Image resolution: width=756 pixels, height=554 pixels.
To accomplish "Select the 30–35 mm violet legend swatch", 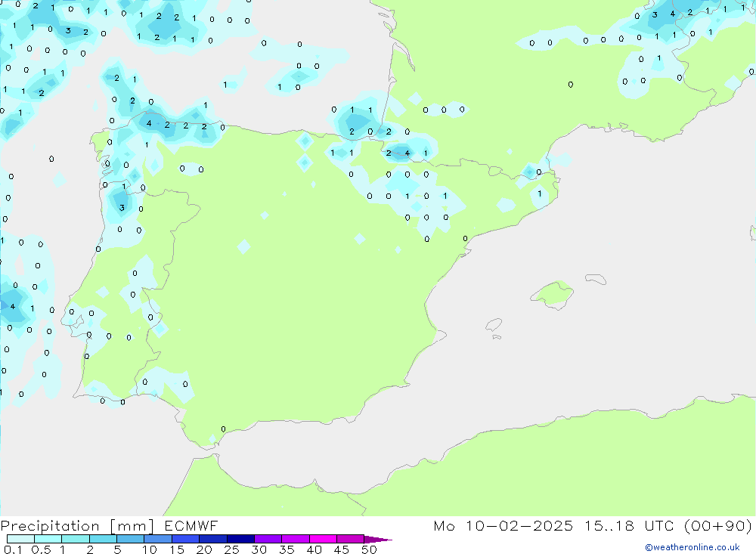I will 268,539.
